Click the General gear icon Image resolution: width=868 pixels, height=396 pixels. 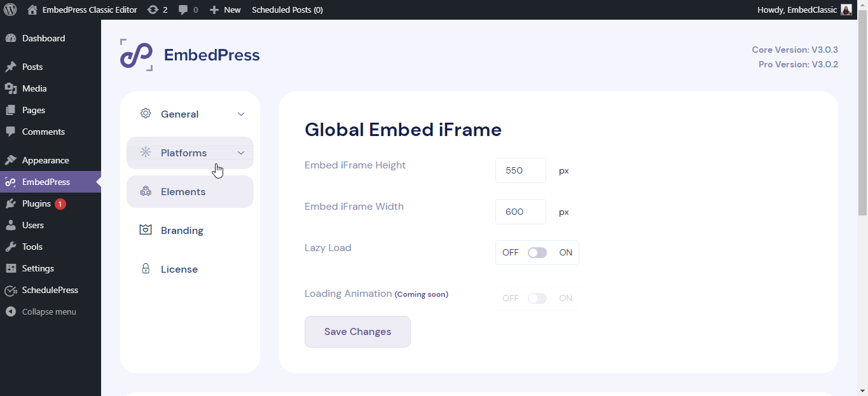pyautogui.click(x=146, y=114)
